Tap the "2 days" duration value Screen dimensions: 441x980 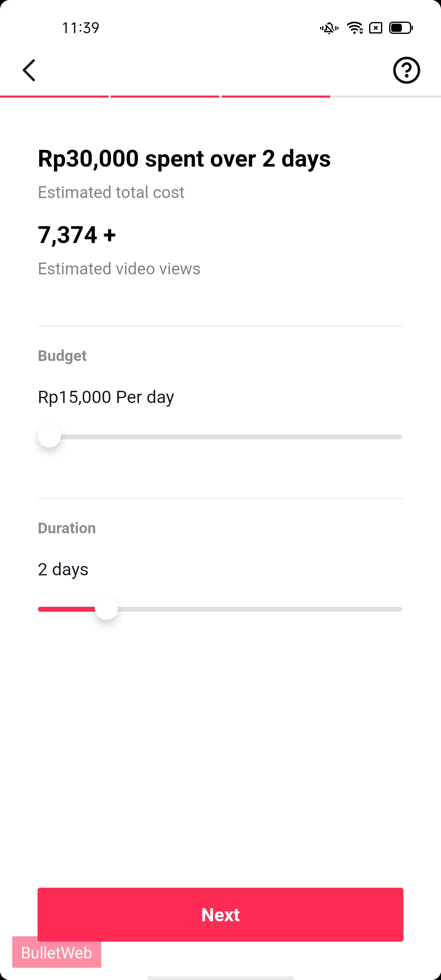click(x=63, y=569)
